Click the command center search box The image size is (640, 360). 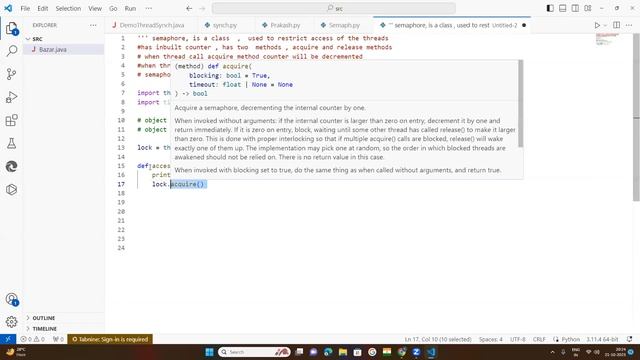334,8
